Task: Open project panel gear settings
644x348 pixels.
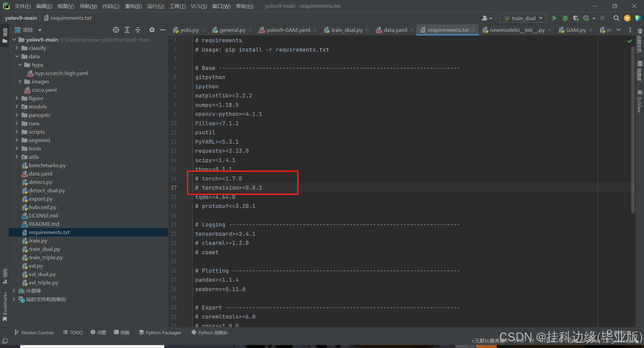Action: (x=152, y=30)
